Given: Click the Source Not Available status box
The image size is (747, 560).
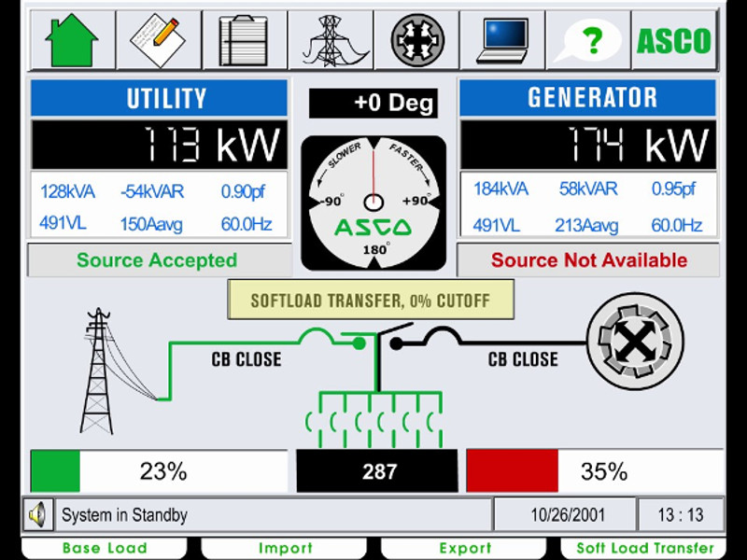Looking at the screenshot, I should point(588,260).
